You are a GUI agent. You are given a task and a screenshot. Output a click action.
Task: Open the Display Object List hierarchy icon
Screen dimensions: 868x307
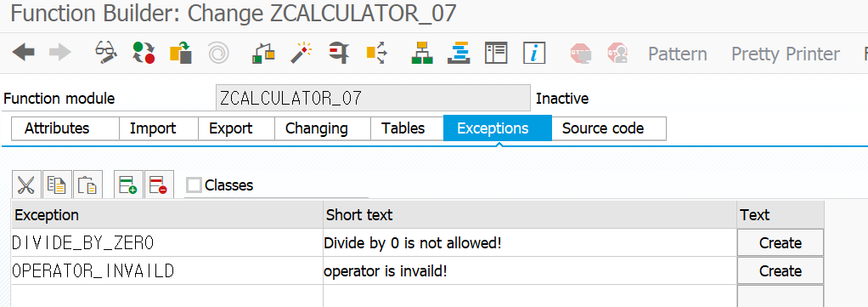(422, 53)
